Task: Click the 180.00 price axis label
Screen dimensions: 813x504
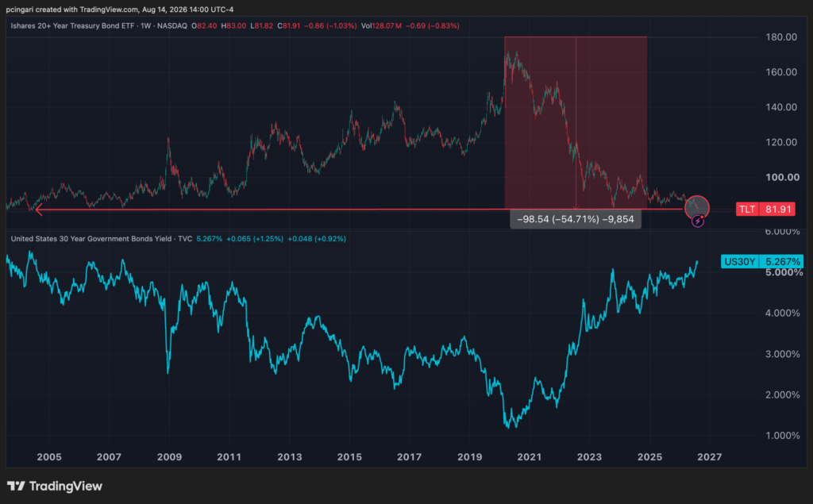Action: coord(781,37)
